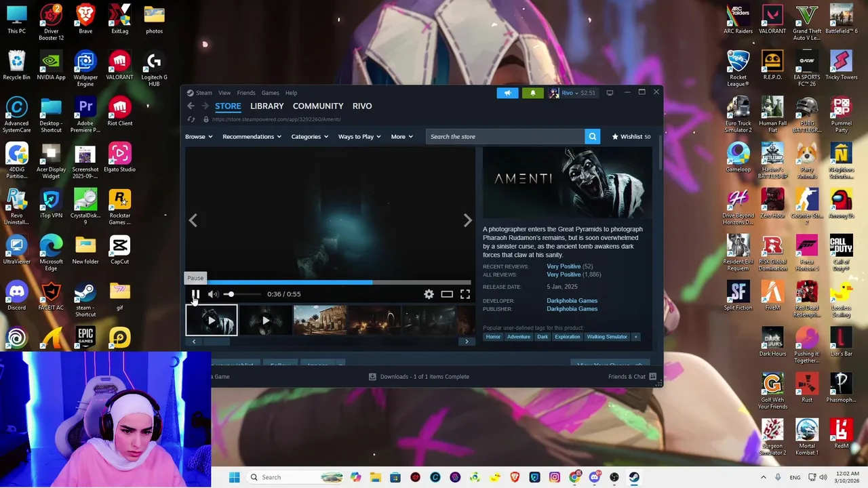Select the Adventure tag
The image size is (868, 488).
pos(518,337)
